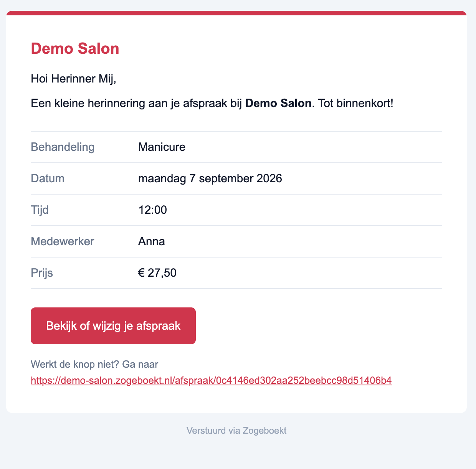
Task: Click the 'Hoi Herinner Mij,' greeting
Action: [x=73, y=79]
